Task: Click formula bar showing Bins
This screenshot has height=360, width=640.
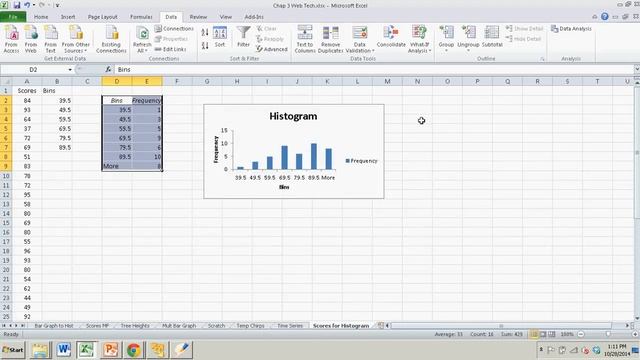Action: (373, 70)
